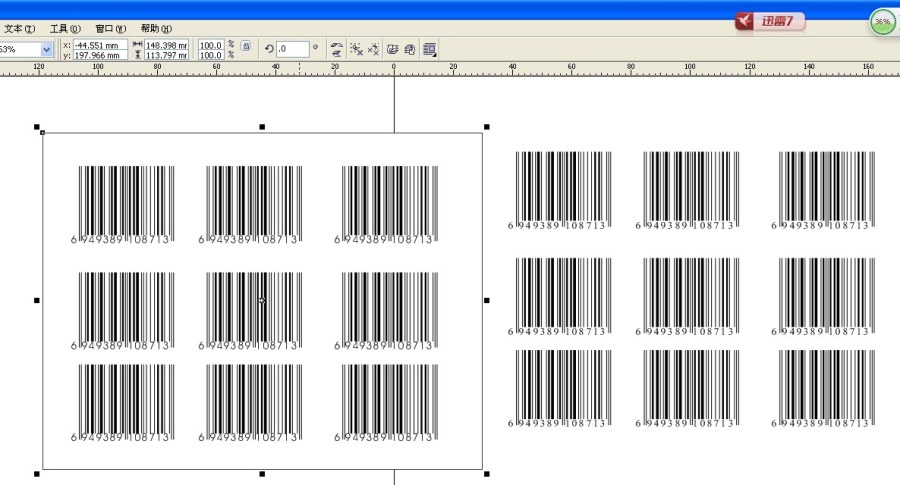Click the top-center selection handle
900x485 pixels.
(x=262, y=127)
